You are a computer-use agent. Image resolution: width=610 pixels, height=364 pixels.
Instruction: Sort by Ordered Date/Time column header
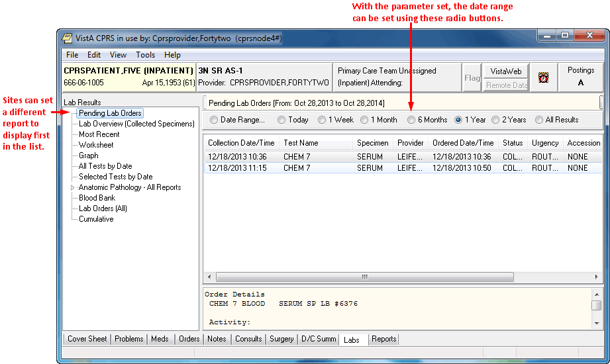click(463, 143)
